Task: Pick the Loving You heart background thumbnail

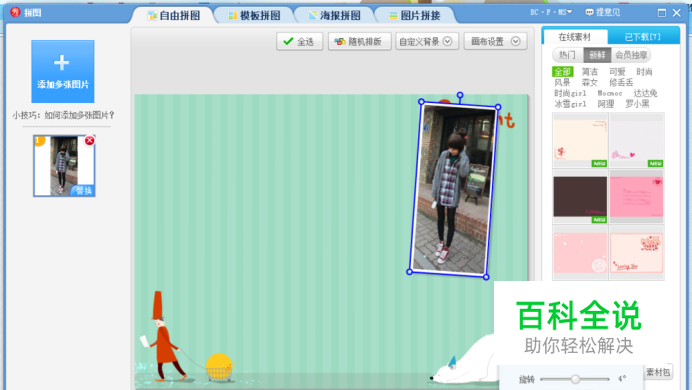Action: [636, 253]
